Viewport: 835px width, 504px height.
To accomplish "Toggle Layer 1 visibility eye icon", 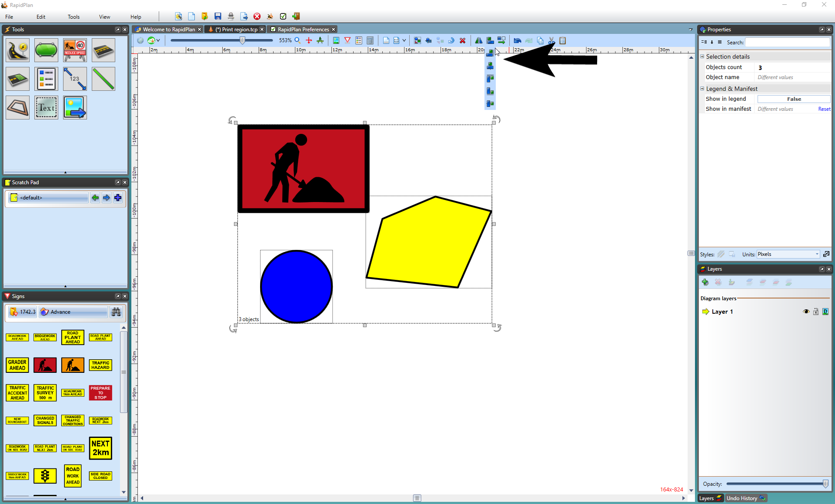I will [x=806, y=311].
